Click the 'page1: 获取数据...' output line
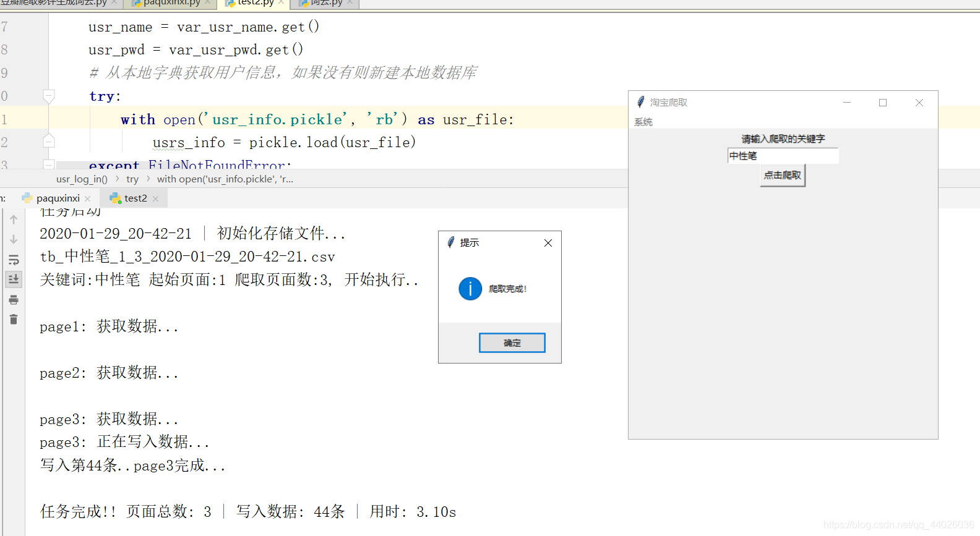 point(110,326)
